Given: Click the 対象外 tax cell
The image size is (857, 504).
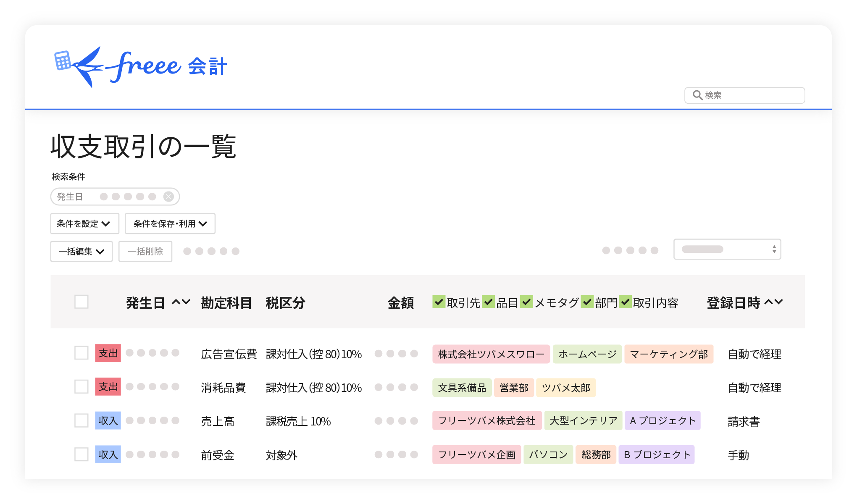Looking at the screenshot, I should click(281, 455).
